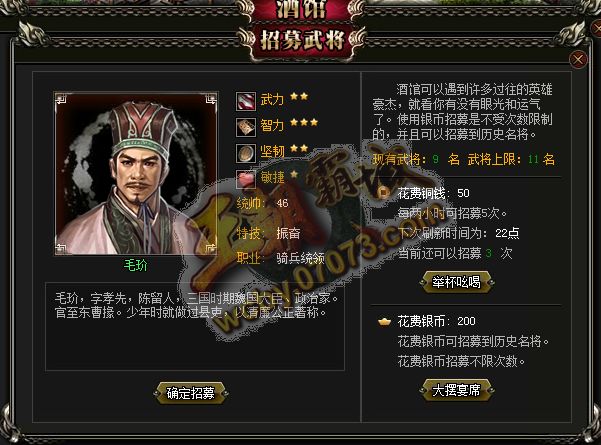601x445 pixels.
Task: Click the 智力 intelligence scroll icon
Action: click(x=246, y=127)
